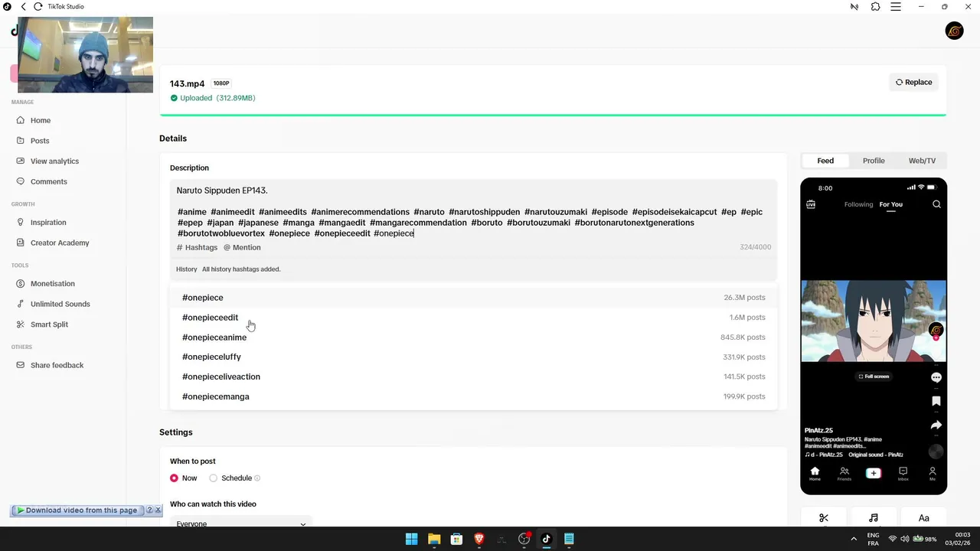Click the comment bubble in phone preview

936,377
